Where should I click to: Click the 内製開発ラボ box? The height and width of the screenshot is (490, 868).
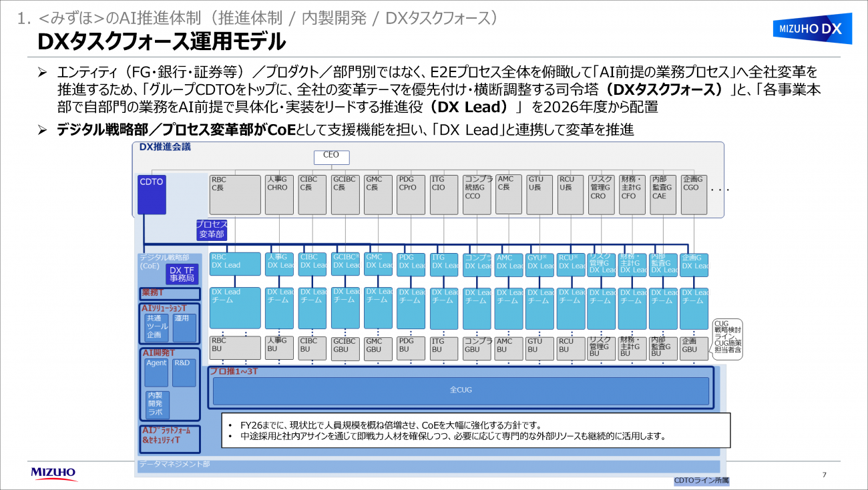click(158, 405)
